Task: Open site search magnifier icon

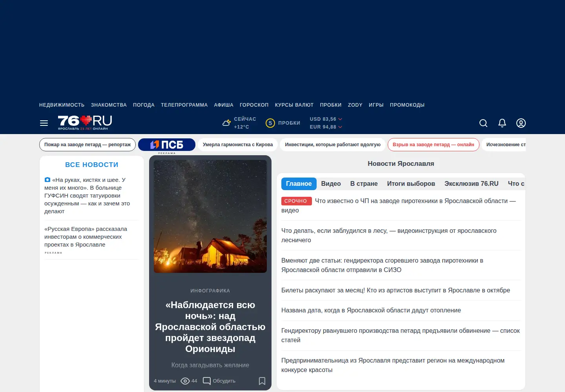Action: point(483,123)
